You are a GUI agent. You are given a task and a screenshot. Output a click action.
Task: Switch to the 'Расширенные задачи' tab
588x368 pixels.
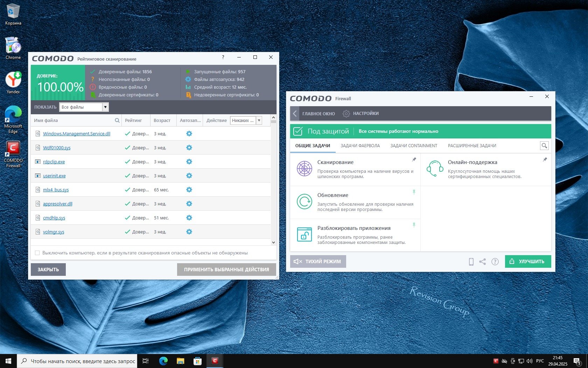point(472,146)
